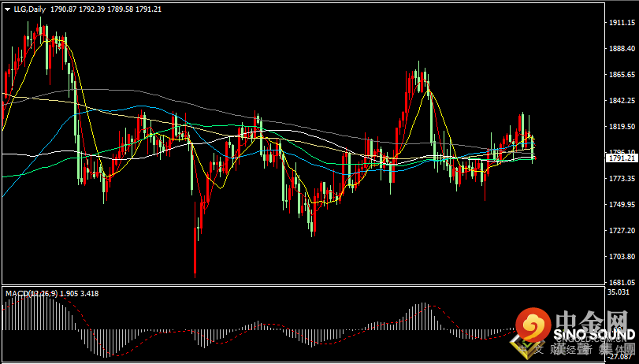639x364 pixels.
Task: Click the 1792.39 high value in header
Action: click(91, 9)
